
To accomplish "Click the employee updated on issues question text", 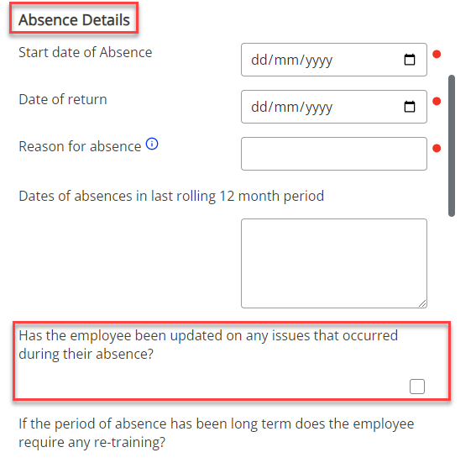I will click(x=208, y=345).
